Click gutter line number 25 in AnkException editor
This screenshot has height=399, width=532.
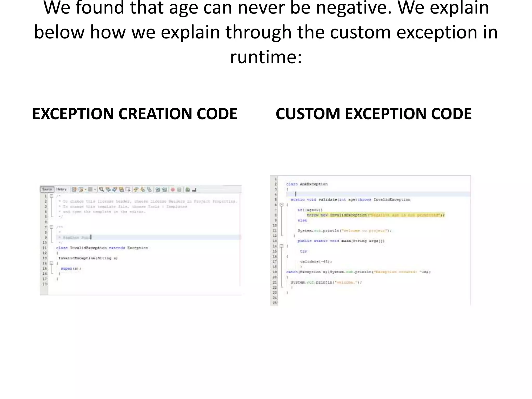275,303
